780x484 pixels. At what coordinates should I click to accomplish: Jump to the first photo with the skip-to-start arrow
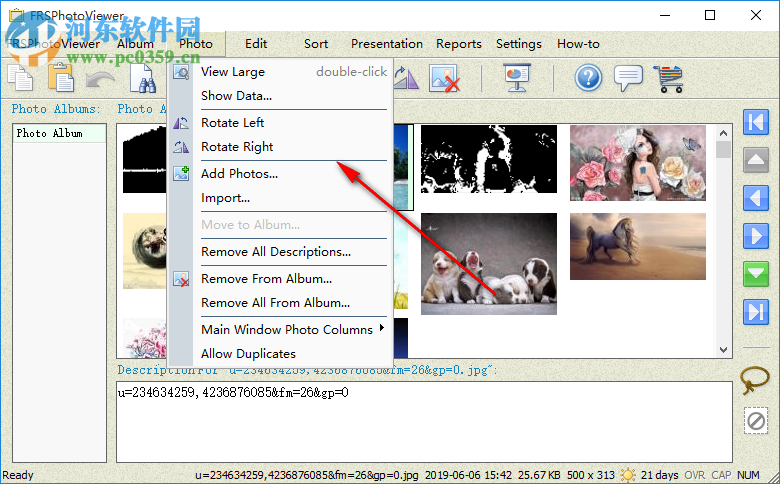click(756, 122)
